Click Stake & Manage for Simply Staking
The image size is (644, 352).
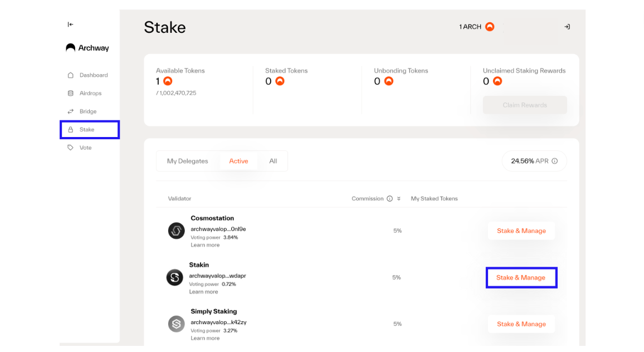point(521,324)
